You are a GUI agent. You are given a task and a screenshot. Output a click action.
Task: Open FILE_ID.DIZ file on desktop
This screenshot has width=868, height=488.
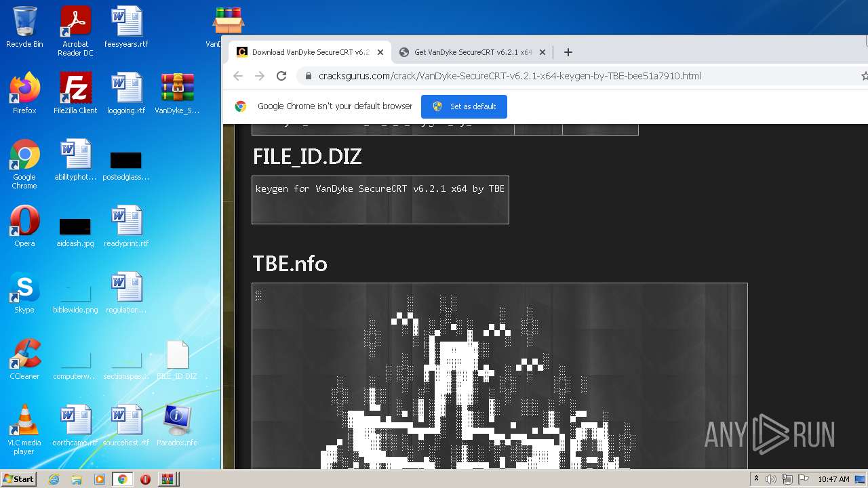pyautogui.click(x=177, y=360)
